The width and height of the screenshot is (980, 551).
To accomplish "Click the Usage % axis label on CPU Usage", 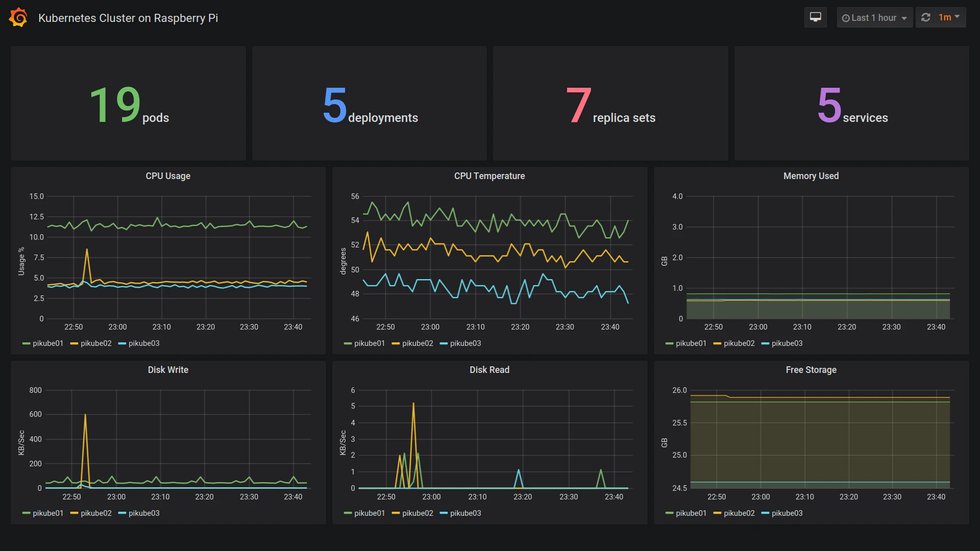I will click(x=21, y=261).
